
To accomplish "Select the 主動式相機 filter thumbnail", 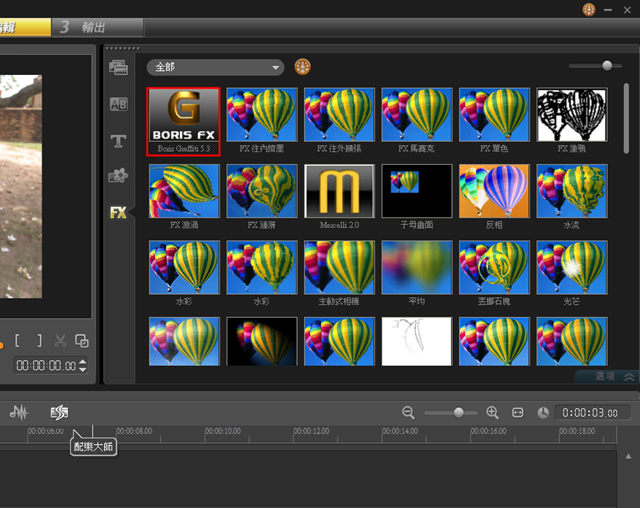I will click(x=339, y=267).
